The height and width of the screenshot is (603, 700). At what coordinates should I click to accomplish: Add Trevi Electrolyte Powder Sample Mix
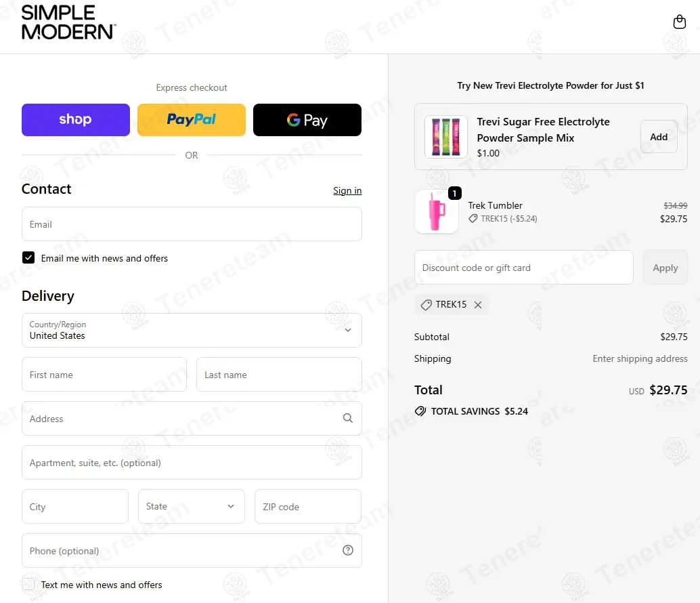[x=659, y=137]
